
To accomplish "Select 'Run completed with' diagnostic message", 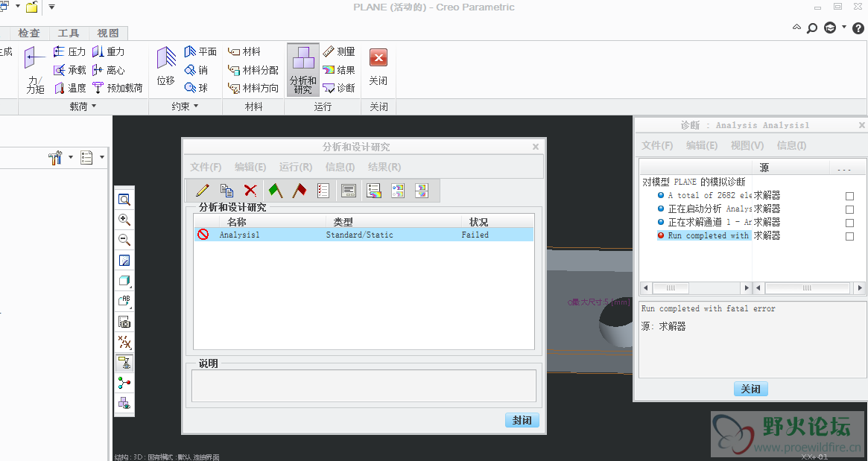I will [x=704, y=236].
